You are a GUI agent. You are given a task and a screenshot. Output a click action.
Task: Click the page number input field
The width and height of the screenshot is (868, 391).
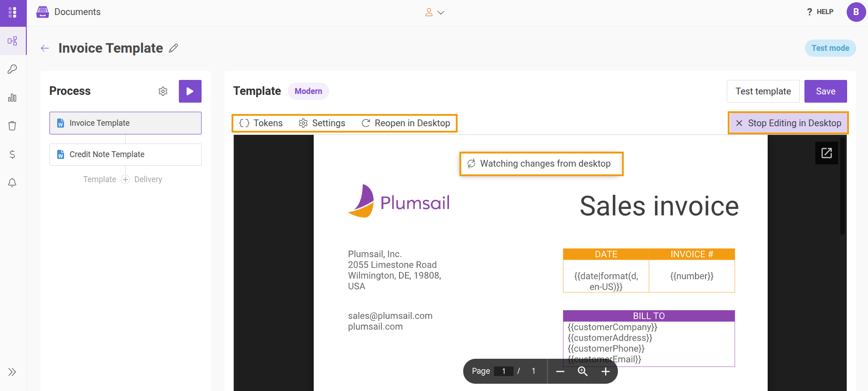click(503, 371)
